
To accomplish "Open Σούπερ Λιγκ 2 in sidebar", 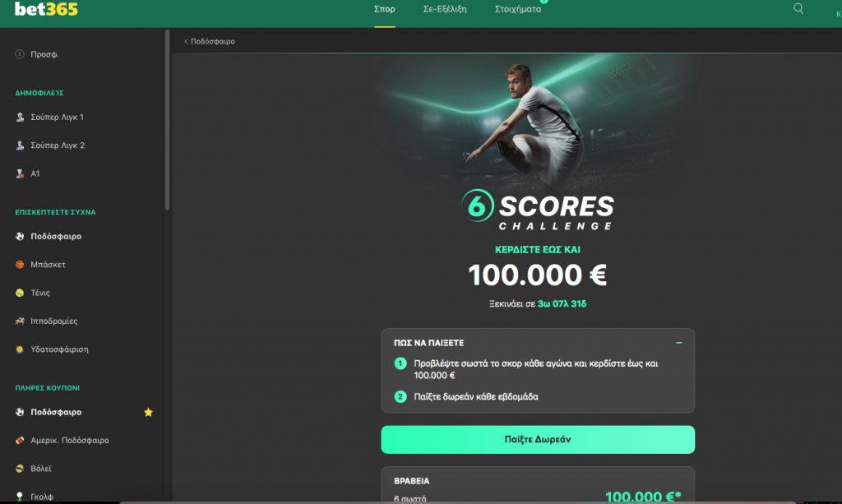I will point(58,146).
